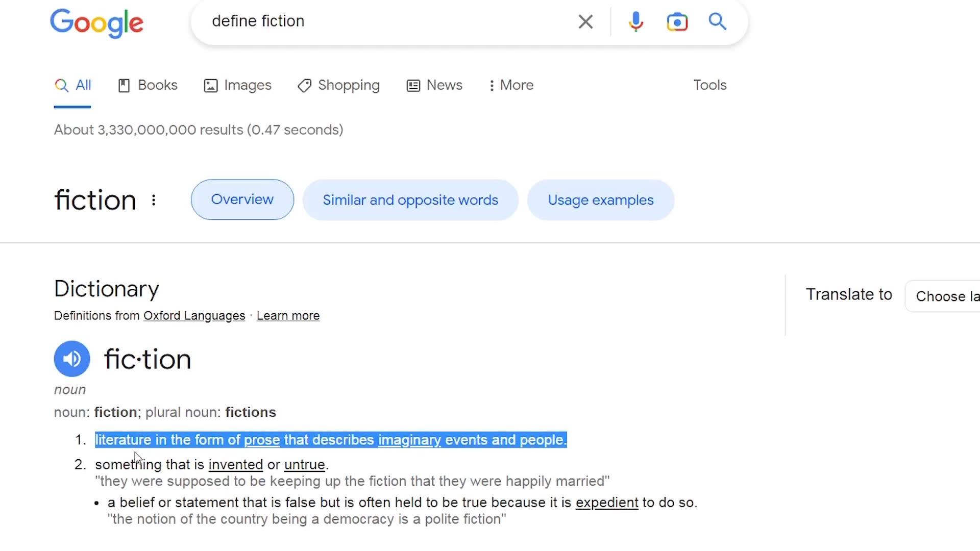Go to the News results tab
The image size is (980, 551).
click(x=434, y=85)
